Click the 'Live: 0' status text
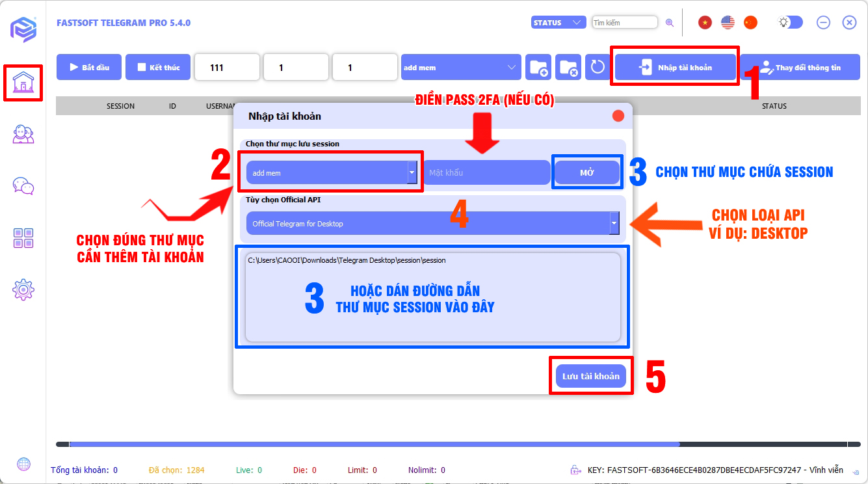 249,470
